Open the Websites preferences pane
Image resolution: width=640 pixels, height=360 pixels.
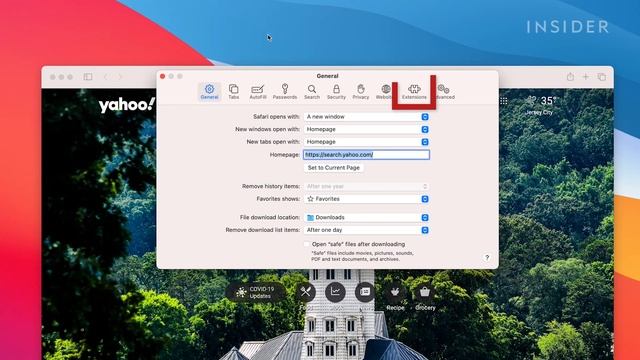[385, 91]
